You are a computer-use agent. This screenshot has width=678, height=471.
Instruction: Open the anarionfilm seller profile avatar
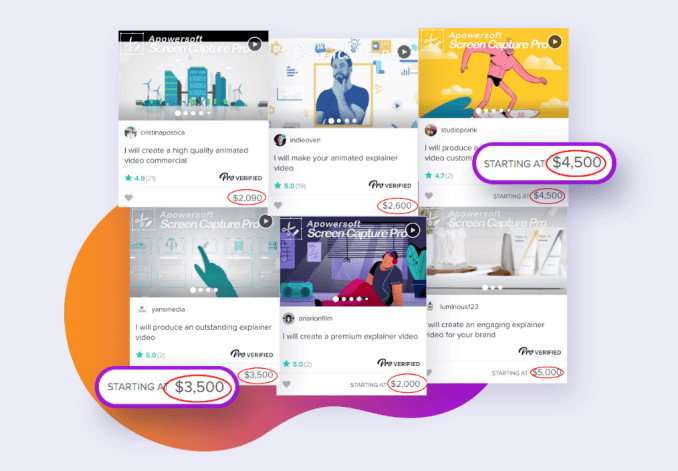[x=288, y=319]
